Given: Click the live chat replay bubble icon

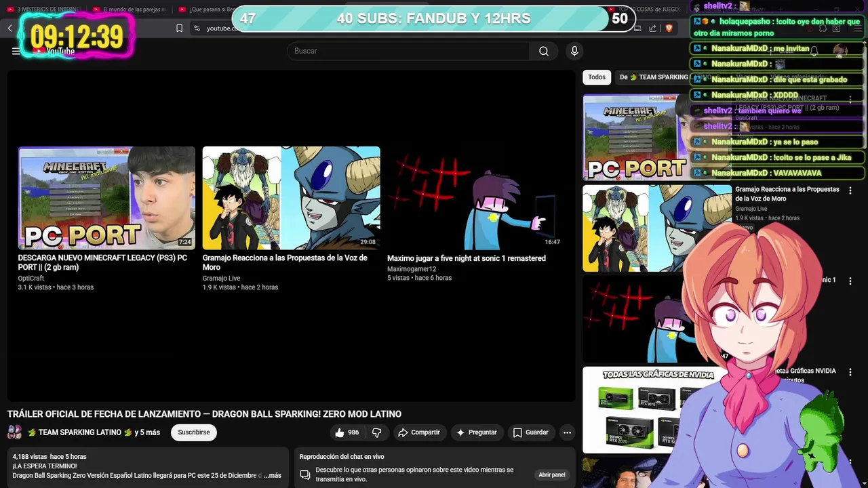Looking at the screenshot, I should coord(305,474).
